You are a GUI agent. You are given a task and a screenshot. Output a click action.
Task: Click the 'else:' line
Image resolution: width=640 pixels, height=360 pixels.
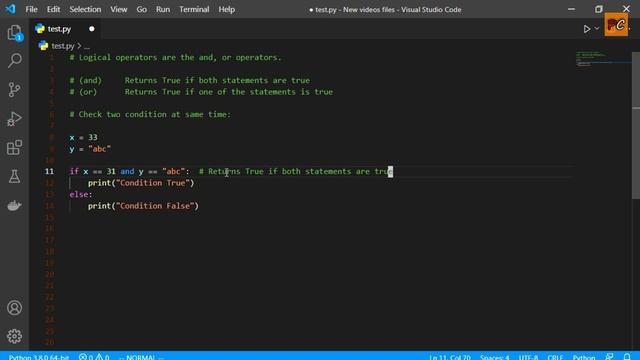[x=81, y=194]
